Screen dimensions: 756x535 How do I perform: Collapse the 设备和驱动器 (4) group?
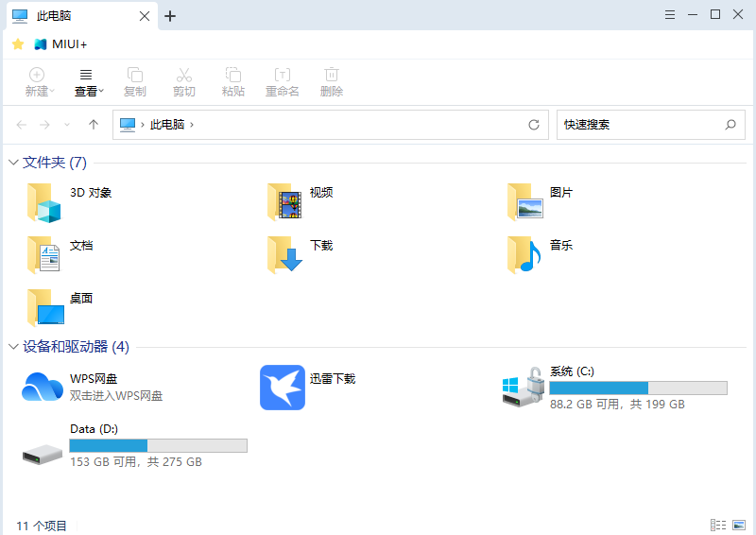(x=13, y=346)
